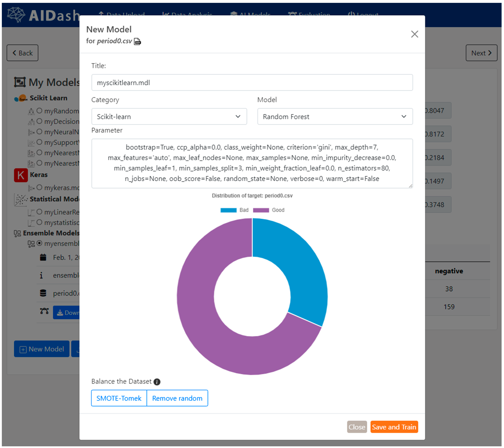
Task: Click the CSV file icon beside period0.csv
Action: click(137, 41)
